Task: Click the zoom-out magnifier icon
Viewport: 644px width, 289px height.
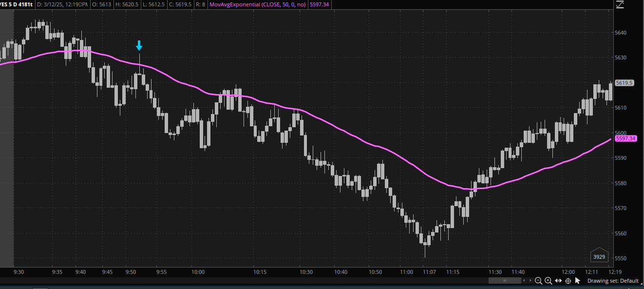Action: [x=538, y=281]
